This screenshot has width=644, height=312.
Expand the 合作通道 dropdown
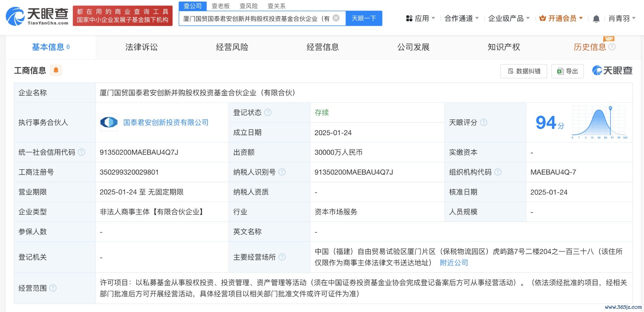461,18
